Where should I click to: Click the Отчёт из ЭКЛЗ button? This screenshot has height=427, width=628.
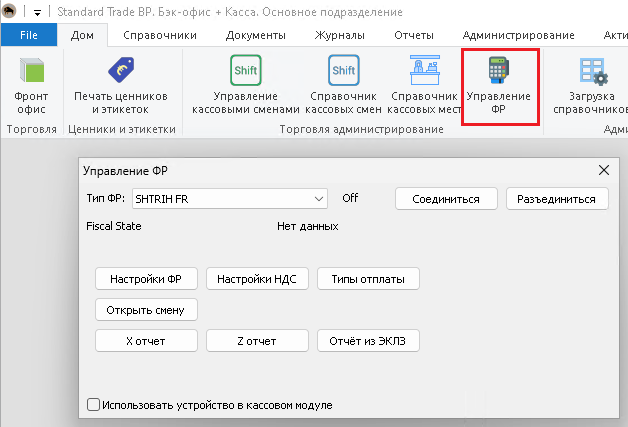(368, 341)
